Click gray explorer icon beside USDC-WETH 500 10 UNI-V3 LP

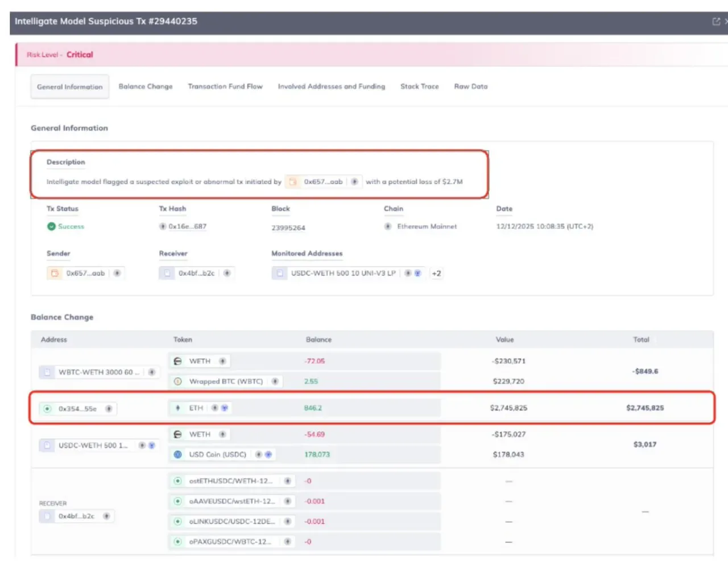(408, 273)
